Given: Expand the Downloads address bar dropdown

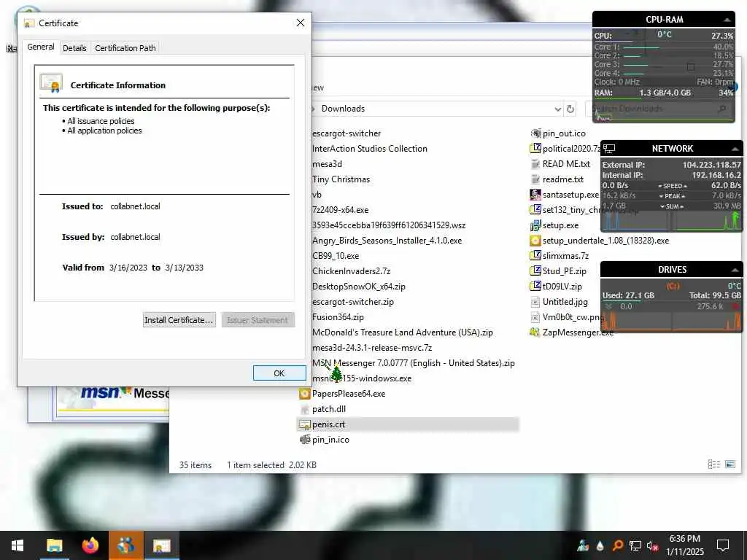Looking at the screenshot, I should [x=557, y=109].
